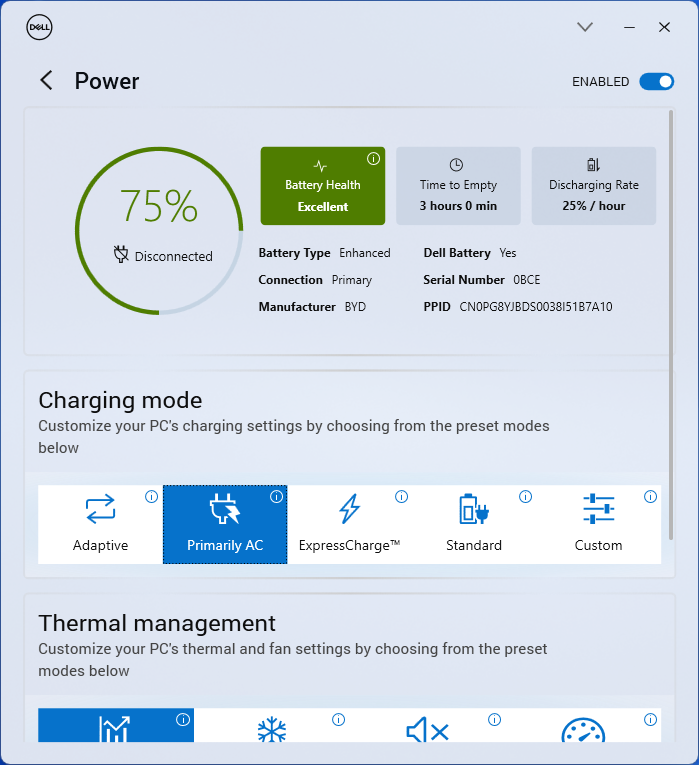699x765 pixels.
Task: Click the Battery Type value Enhanced
Action: click(x=365, y=253)
